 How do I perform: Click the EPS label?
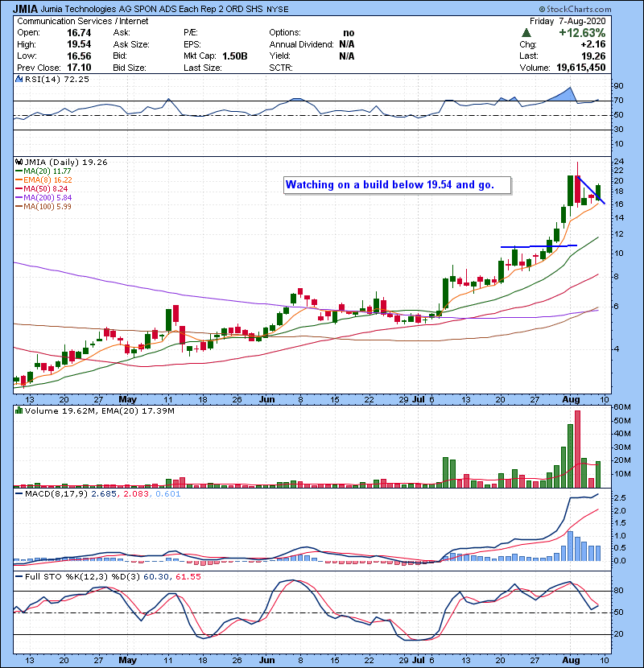coord(192,44)
